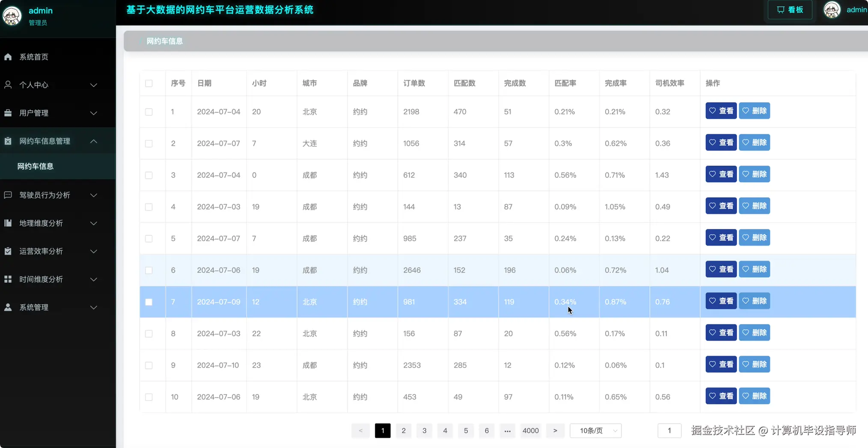The image size is (868, 448).
Task: Open 用户管理 via its briefcase icon
Action: pos(8,113)
